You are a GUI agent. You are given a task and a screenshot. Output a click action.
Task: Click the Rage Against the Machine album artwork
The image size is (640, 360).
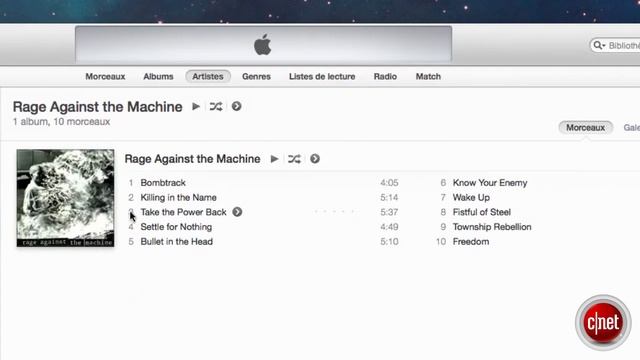coord(65,198)
